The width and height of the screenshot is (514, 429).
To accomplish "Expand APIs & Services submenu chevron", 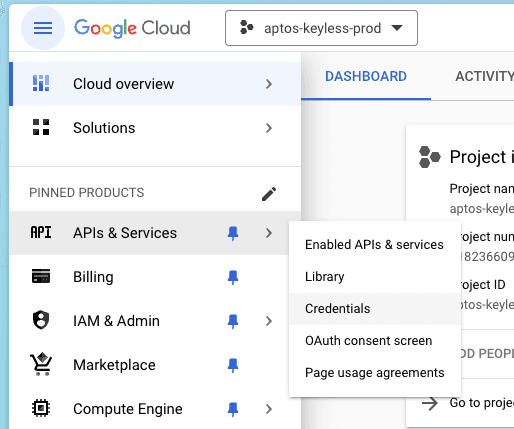I will tap(269, 233).
